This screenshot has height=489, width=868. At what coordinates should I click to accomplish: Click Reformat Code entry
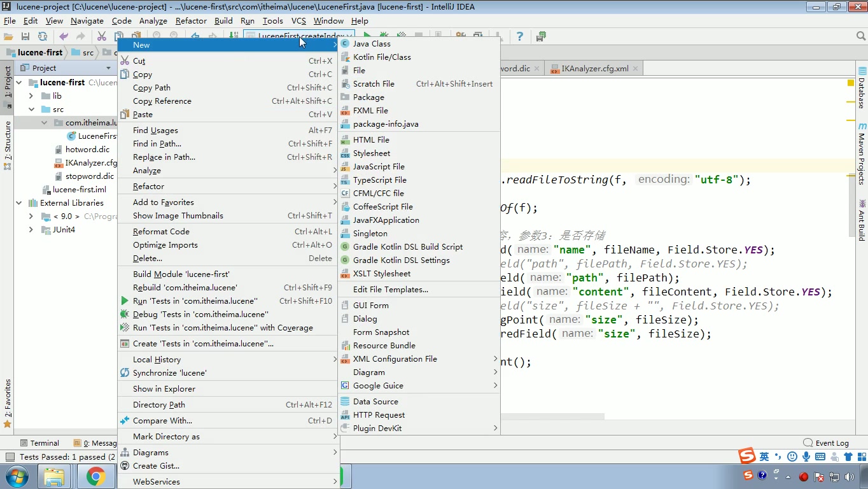[228, 232]
